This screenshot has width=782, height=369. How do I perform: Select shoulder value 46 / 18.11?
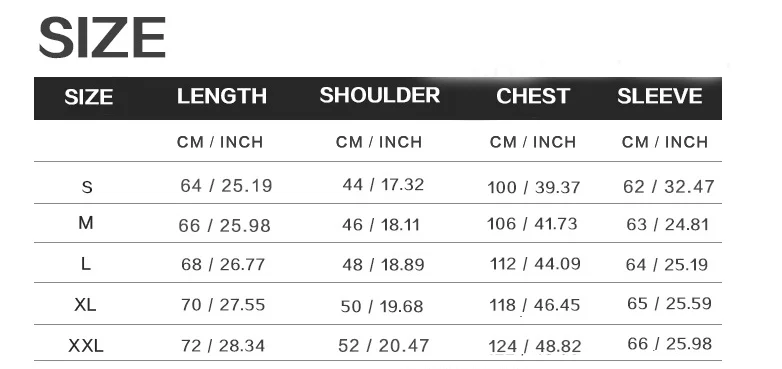381,224
